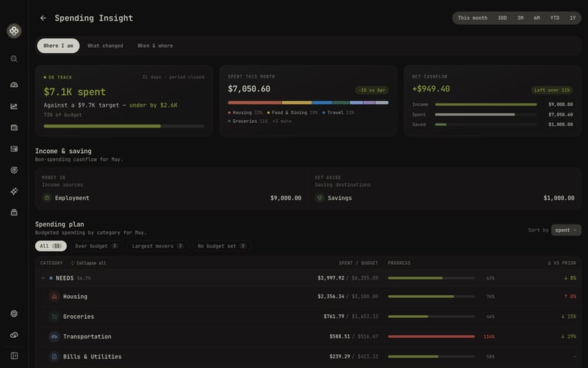This screenshot has width=588, height=368.
Task: Click the multicolor spent-this-month category bar
Action: [x=308, y=102]
